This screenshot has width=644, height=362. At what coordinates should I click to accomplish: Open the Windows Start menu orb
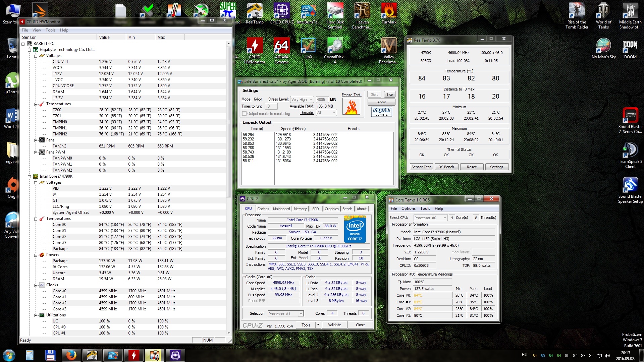9,355
